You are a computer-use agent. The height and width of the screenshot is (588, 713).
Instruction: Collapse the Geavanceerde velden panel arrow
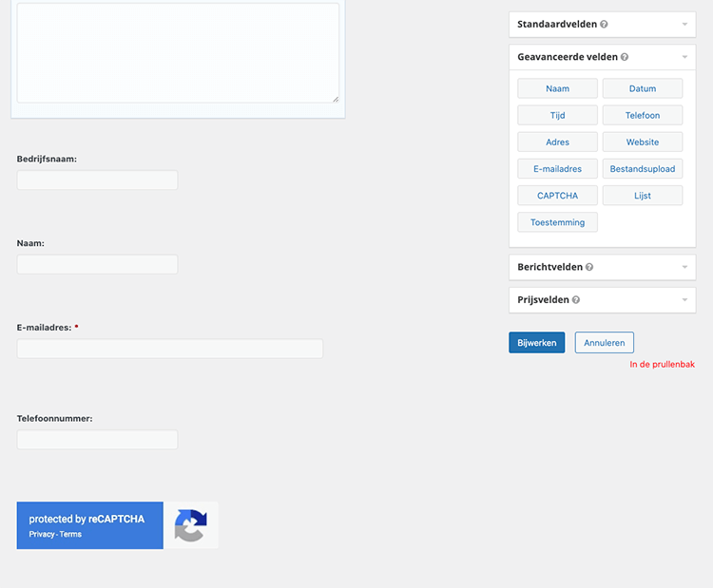684,57
